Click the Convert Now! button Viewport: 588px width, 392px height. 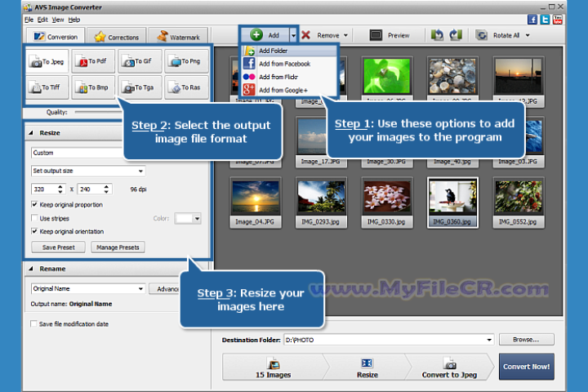point(526,367)
